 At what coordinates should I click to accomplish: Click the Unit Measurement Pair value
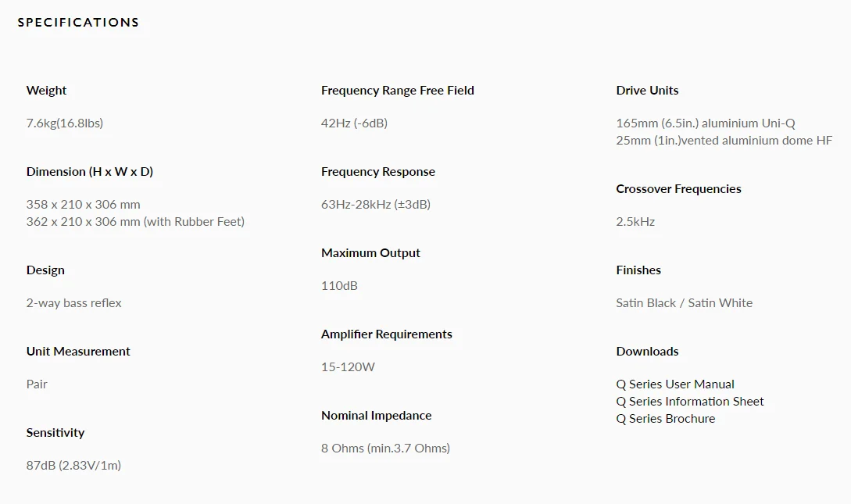click(x=37, y=384)
